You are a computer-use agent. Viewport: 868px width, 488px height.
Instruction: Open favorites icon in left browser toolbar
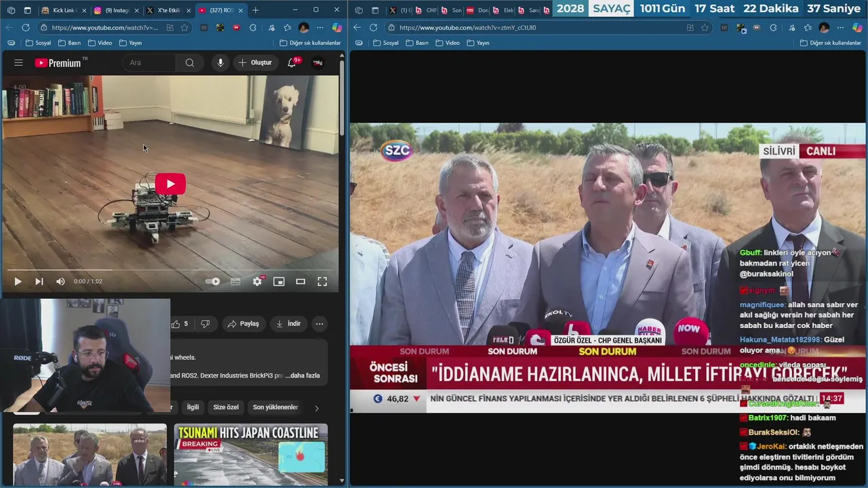(287, 28)
